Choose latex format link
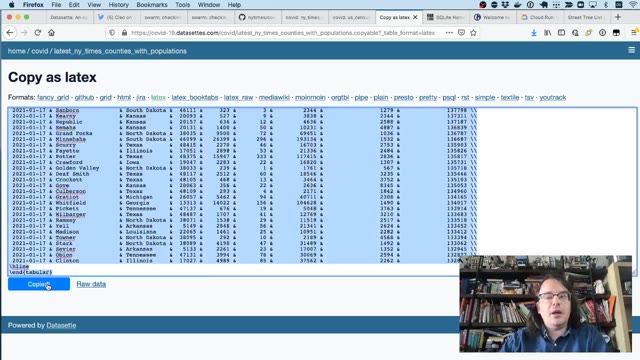The height and width of the screenshot is (360, 640). pyautogui.click(x=158, y=98)
